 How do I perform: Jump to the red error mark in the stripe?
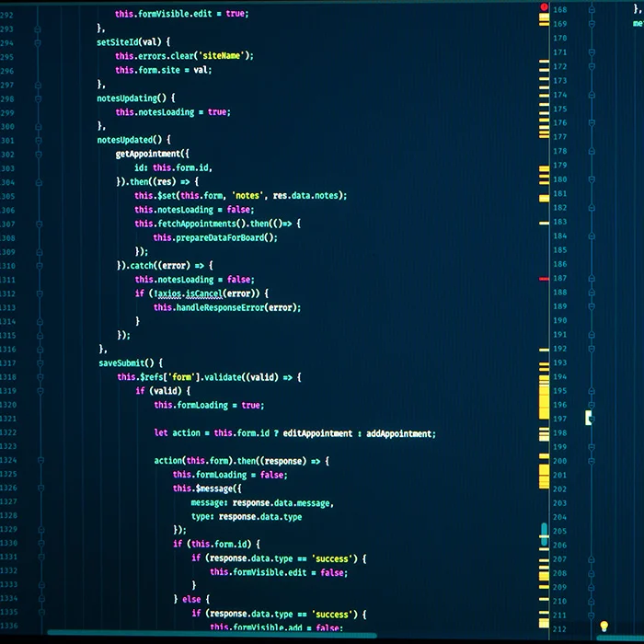click(x=544, y=278)
